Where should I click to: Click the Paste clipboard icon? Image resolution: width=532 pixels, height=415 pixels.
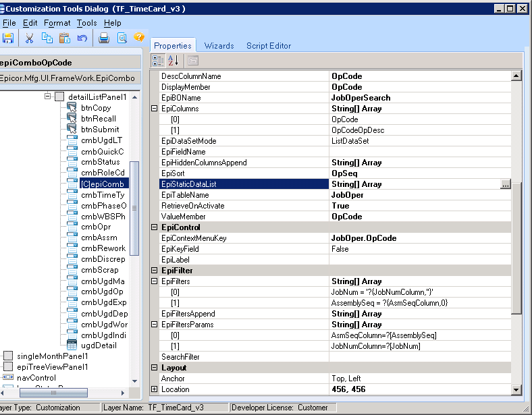[x=64, y=38]
